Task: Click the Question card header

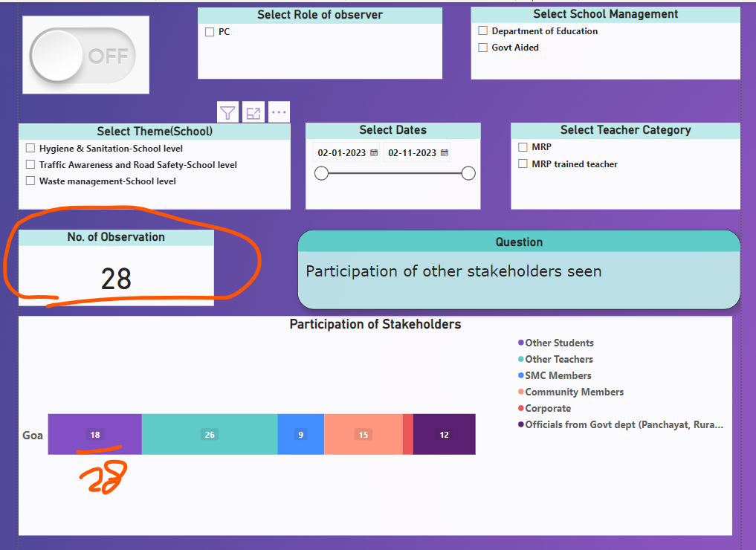Action: click(519, 242)
